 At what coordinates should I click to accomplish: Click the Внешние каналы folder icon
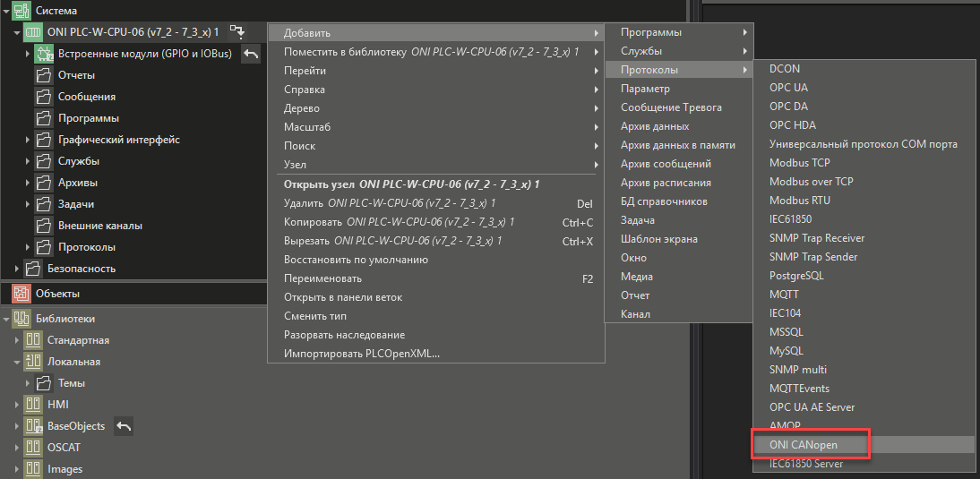(43, 226)
